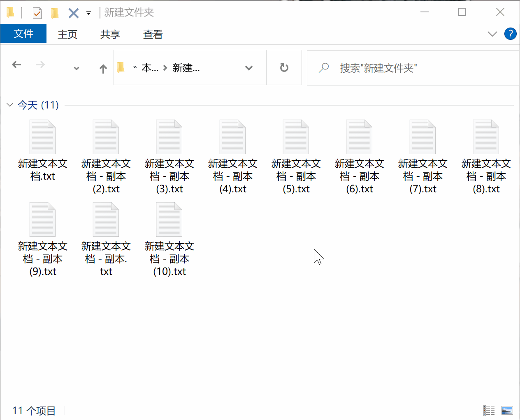Open Customize Quick Access Toolbar dropdown

(88, 13)
